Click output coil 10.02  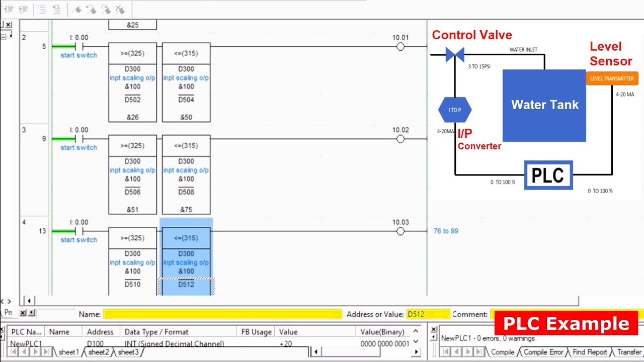[400, 139]
